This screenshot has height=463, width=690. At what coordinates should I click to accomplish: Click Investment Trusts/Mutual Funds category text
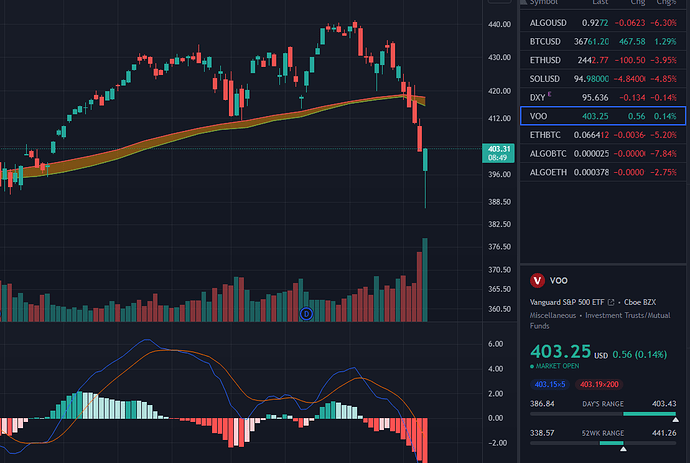(x=600, y=321)
